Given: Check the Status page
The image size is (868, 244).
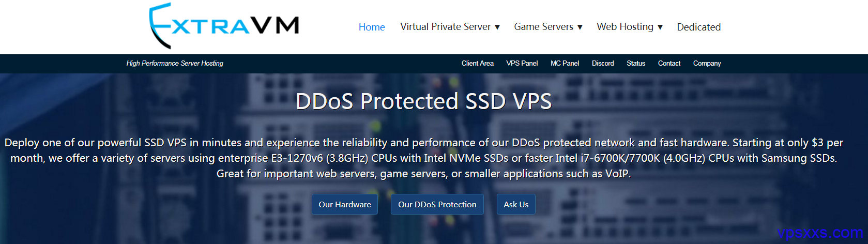Looking at the screenshot, I should coord(636,63).
